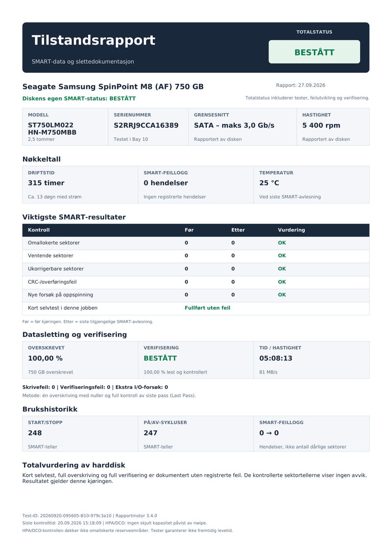
Task: Click the Temperatur 25 °C card
Action: [312, 185]
